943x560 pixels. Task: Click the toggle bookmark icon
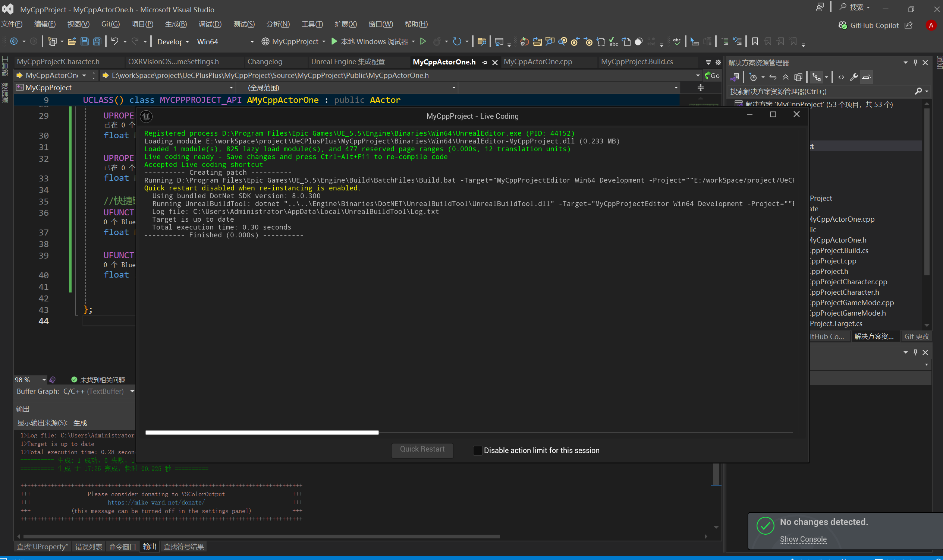coord(755,41)
